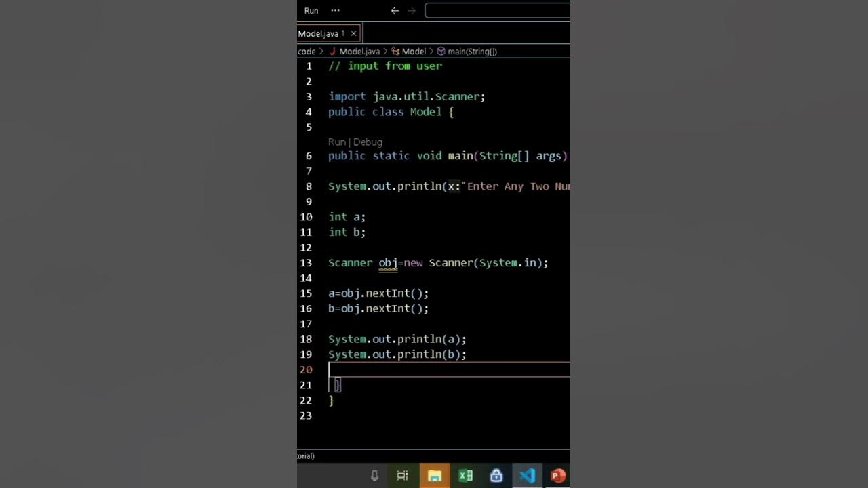868x488 pixels.
Task: Click the class symbol icon in breadcrumb
Action: click(x=396, y=51)
